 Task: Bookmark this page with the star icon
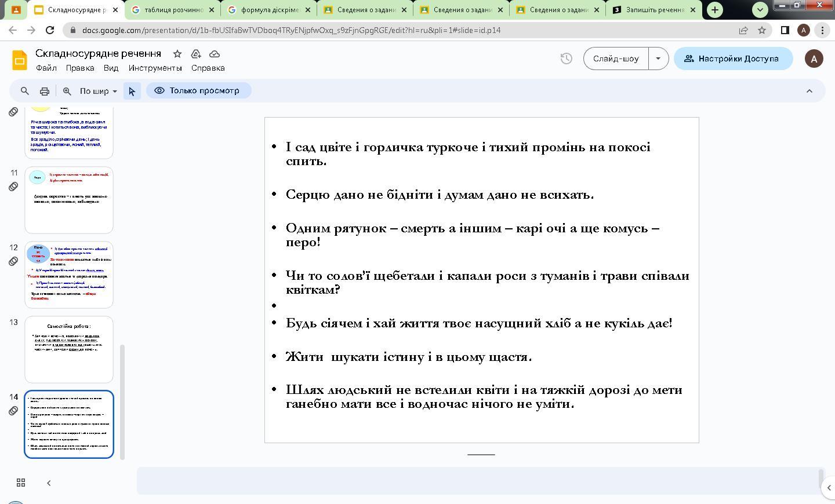click(x=762, y=30)
